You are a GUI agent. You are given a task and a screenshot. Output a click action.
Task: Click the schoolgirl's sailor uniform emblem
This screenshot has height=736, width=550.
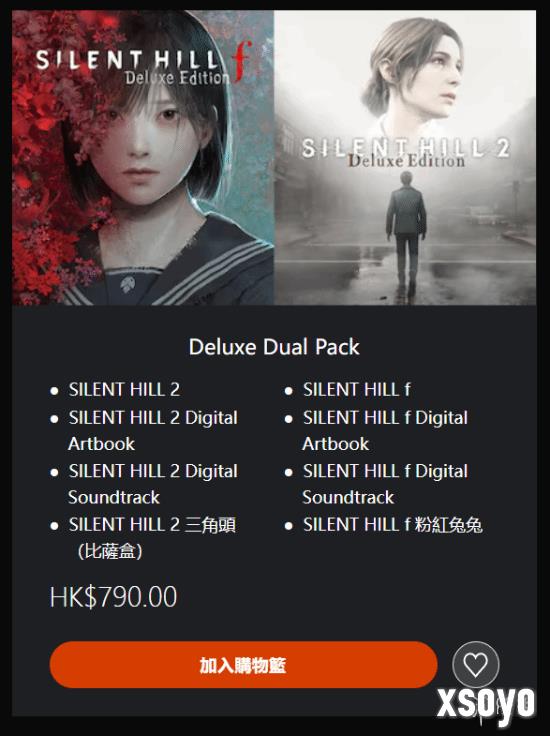click(127, 284)
